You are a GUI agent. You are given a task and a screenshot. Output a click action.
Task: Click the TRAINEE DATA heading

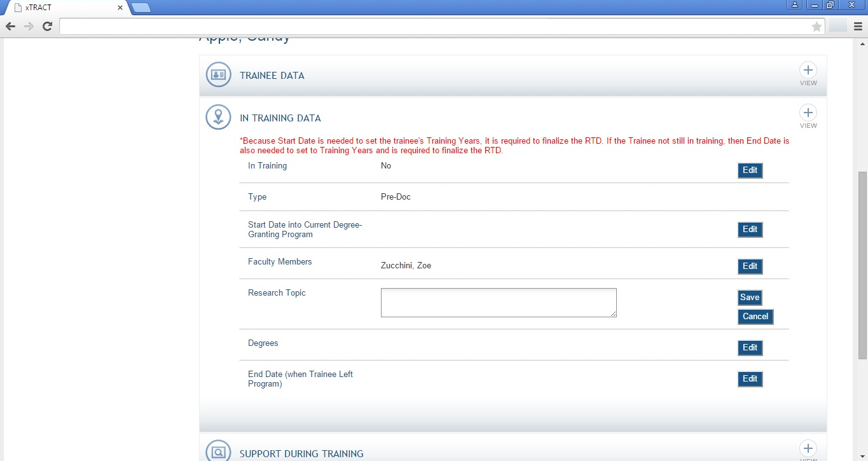(272, 76)
